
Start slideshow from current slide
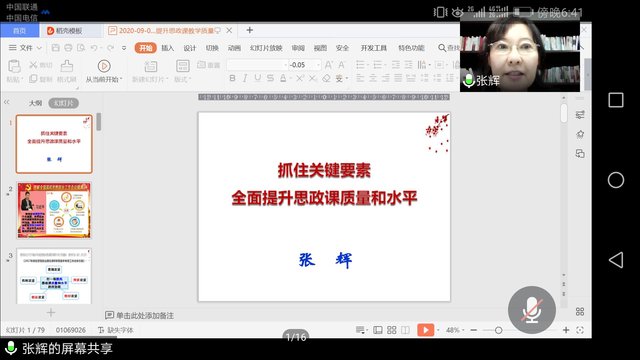[x=104, y=66]
